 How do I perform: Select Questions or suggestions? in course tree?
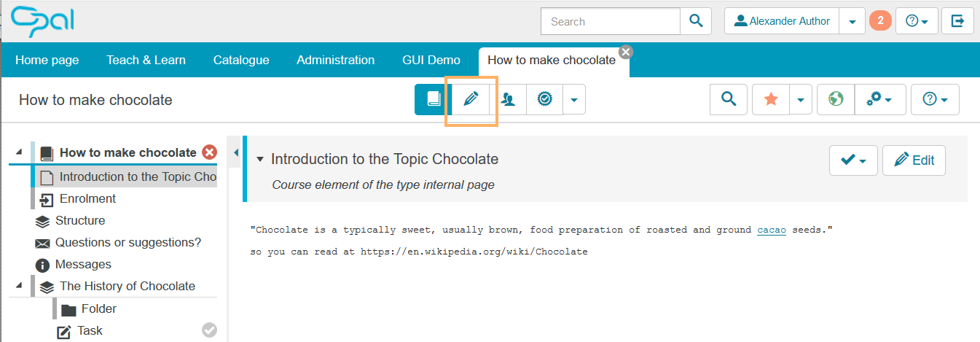(128, 242)
